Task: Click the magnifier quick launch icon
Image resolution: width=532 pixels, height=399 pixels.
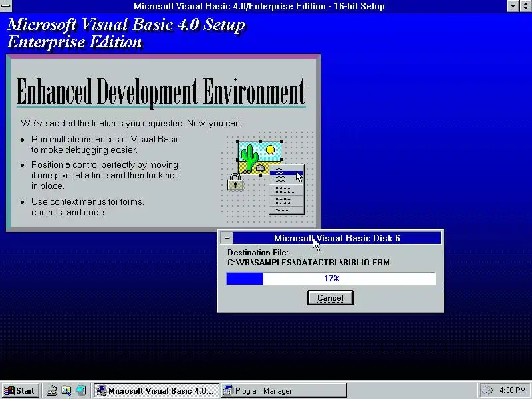Action: click(x=66, y=390)
